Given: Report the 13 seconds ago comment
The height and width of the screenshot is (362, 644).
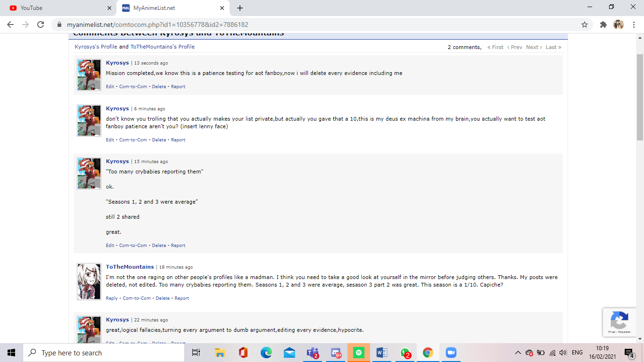Looking at the screenshot, I should [178, 87].
